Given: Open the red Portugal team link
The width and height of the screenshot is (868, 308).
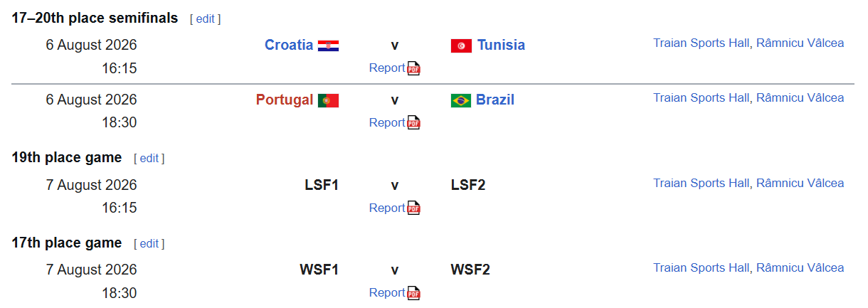Looking at the screenshot, I should click(x=285, y=100).
